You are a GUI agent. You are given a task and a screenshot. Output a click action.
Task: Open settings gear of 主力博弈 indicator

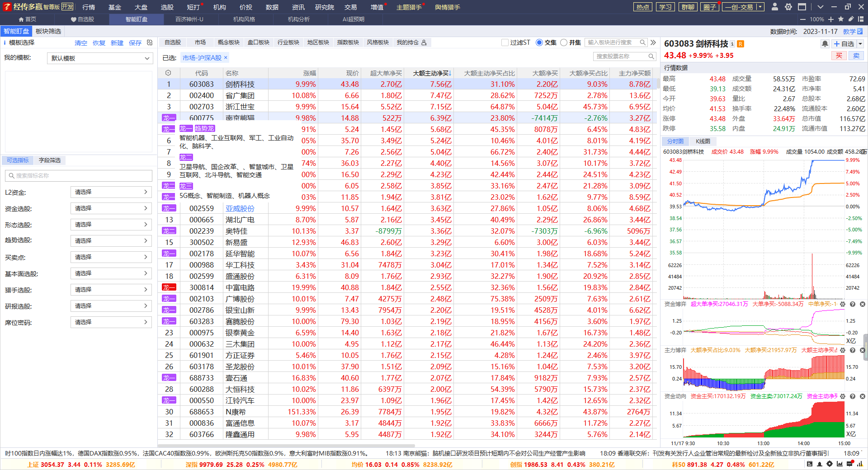pyautogui.click(x=843, y=350)
